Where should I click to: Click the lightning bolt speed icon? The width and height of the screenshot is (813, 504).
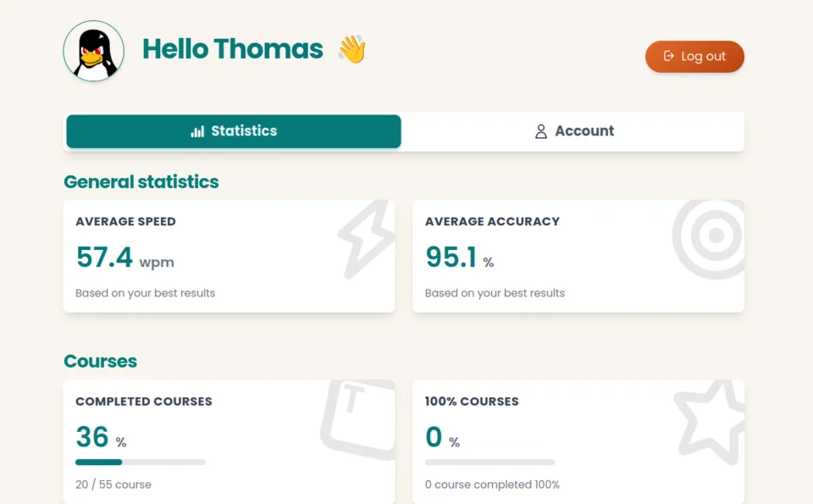pos(366,240)
